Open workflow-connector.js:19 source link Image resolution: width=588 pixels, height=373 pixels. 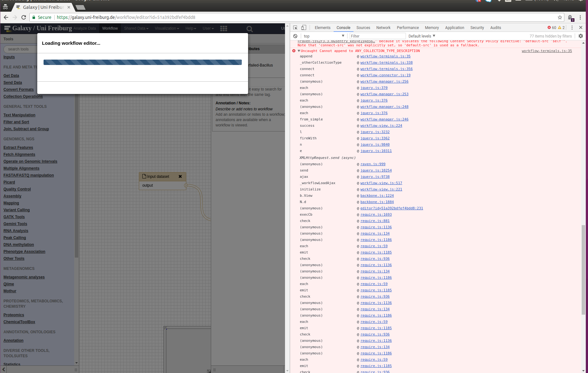385,75
